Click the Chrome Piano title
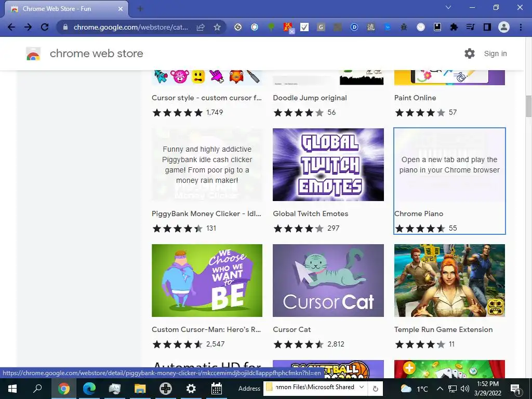This screenshot has width=532, height=399. [419, 214]
